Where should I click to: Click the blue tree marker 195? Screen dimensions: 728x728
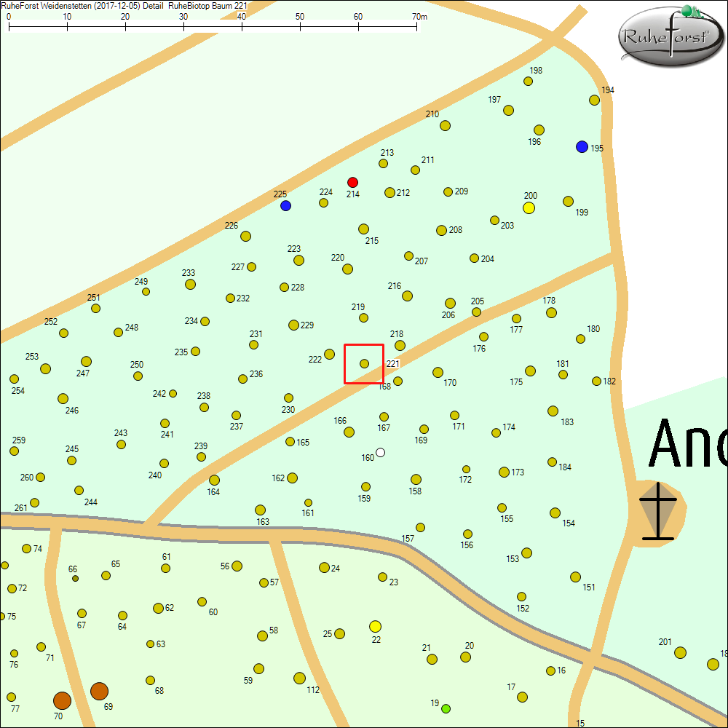pos(582,147)
